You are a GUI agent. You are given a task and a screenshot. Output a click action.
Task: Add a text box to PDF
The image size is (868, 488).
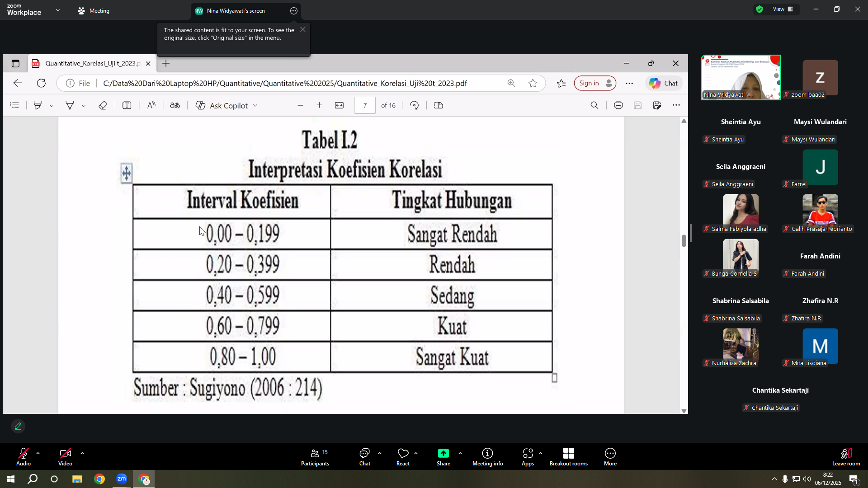click(127, 105)
